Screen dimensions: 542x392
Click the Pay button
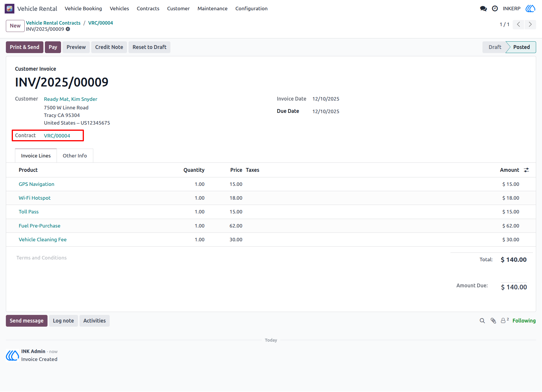[x=53, y=47]
